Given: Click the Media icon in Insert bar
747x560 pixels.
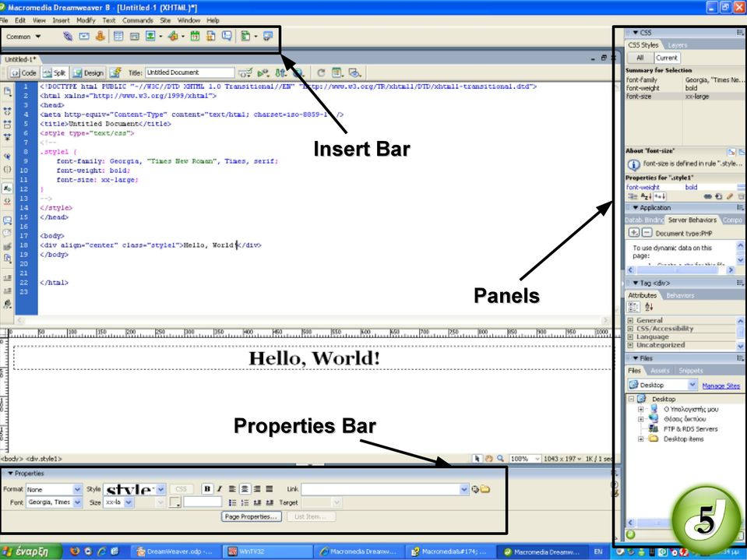Looking at the screenshot, I should pos(173,36).
